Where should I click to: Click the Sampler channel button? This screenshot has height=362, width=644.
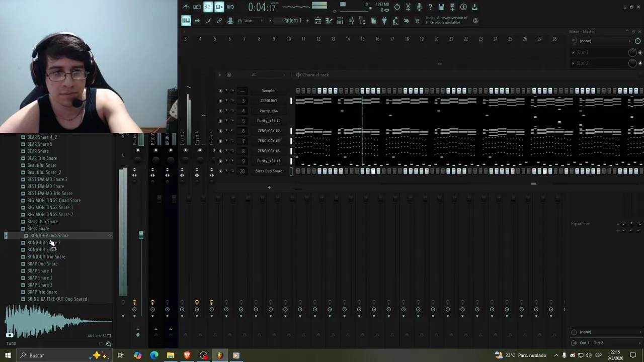(x=269, y=90)
